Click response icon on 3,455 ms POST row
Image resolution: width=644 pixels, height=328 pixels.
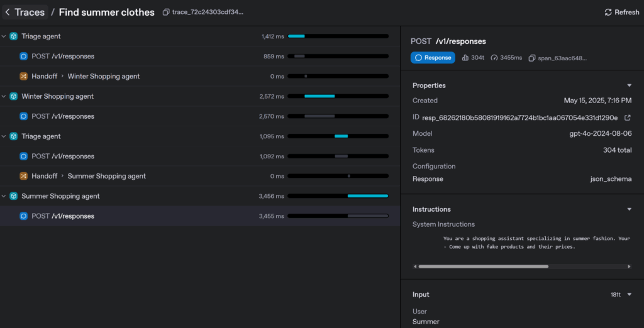coord(24,216)
